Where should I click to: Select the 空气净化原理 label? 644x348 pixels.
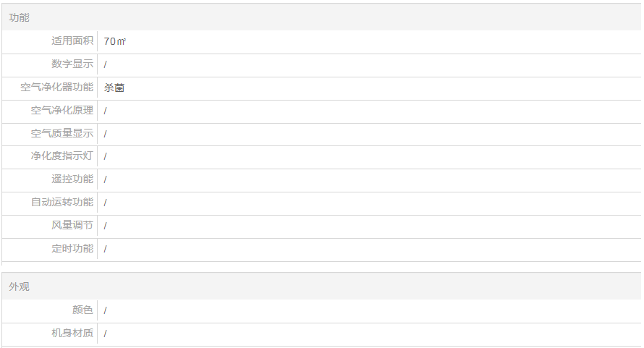click(x=62, y=111)
